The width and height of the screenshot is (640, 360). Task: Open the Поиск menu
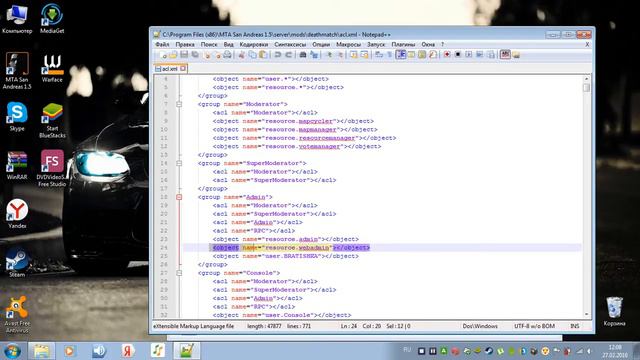[x=209, y=44]
